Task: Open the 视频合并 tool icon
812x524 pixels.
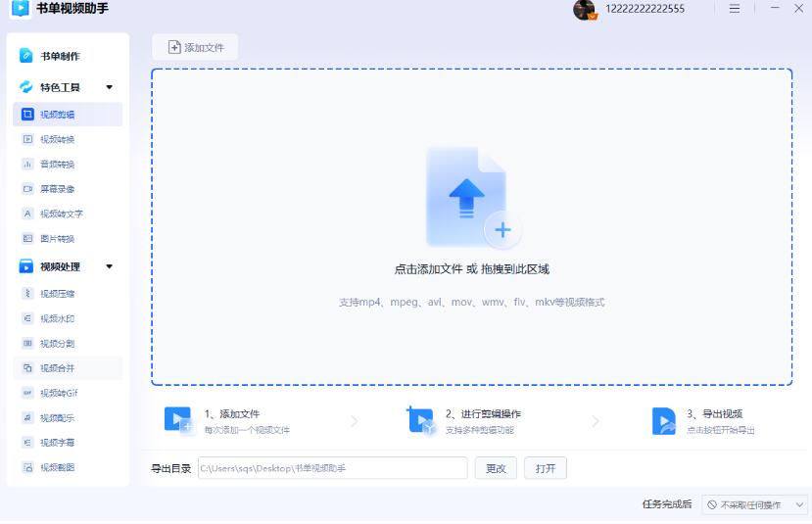Action: pos(28,368)
